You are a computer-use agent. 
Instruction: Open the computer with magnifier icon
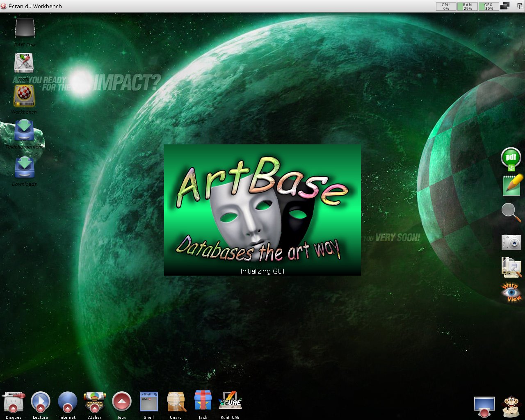click(x=511, y=267)
